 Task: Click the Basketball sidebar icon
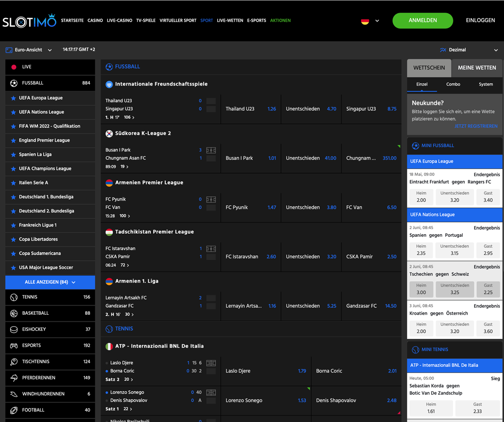(x=14, y=313)
